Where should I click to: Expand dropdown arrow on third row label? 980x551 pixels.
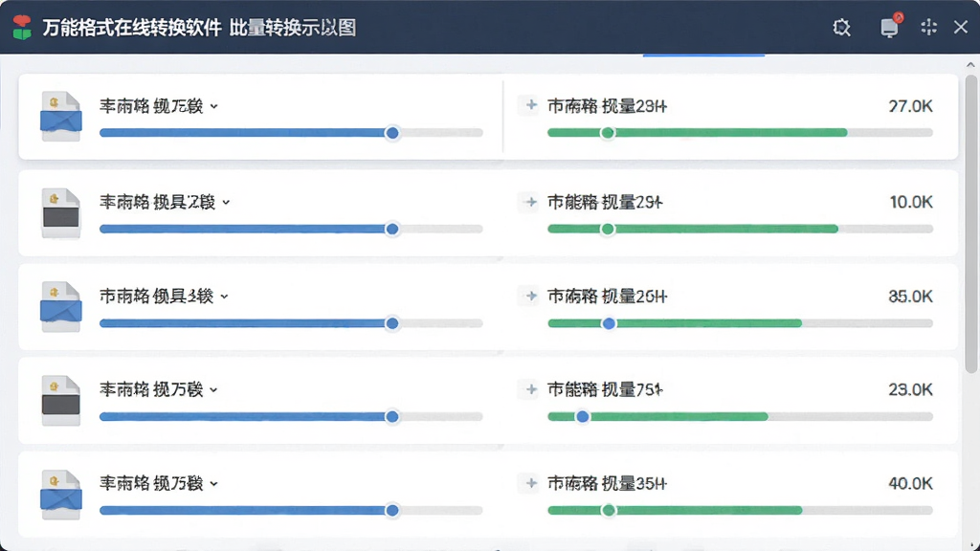point(224,297)
